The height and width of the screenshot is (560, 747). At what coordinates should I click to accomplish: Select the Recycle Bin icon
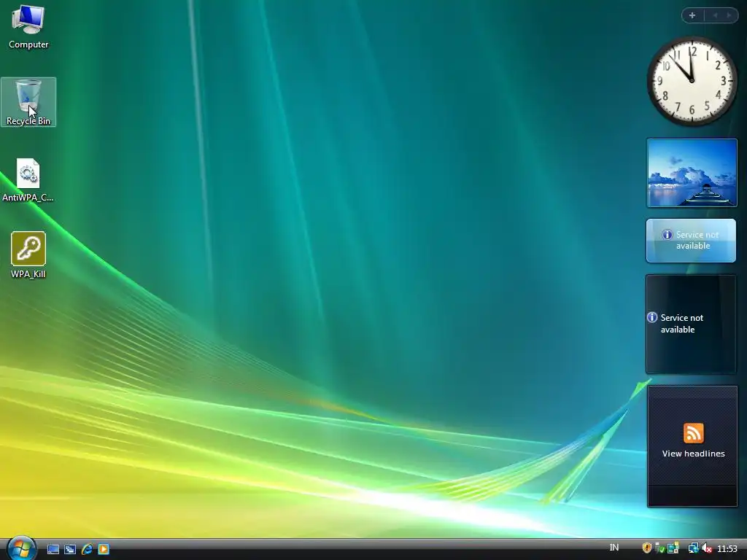[28, 102]
